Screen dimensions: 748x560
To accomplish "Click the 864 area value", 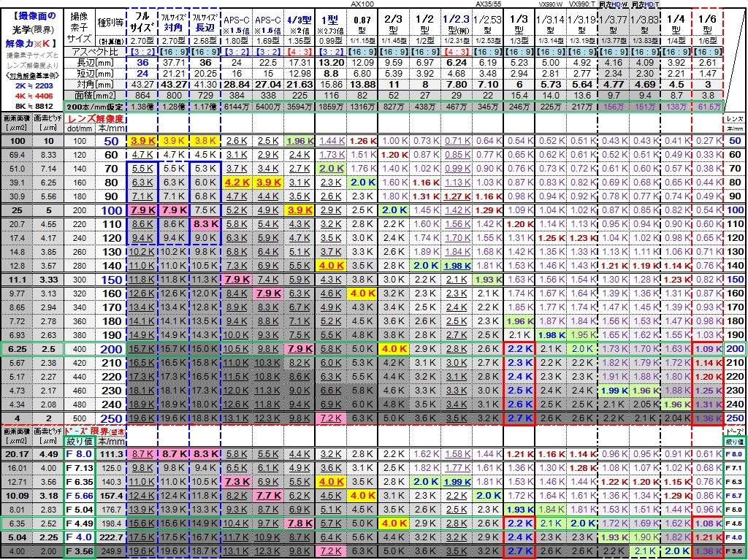I will pyautogui.click(x=142, y=96).
